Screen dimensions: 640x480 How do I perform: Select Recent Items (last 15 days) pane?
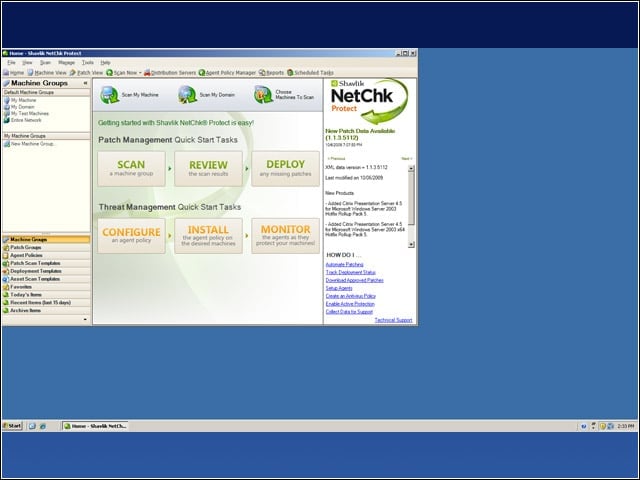[x=46, y=302]
